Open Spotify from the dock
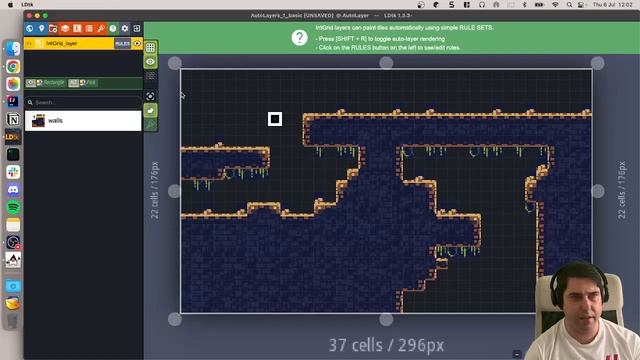 [13, 207]
